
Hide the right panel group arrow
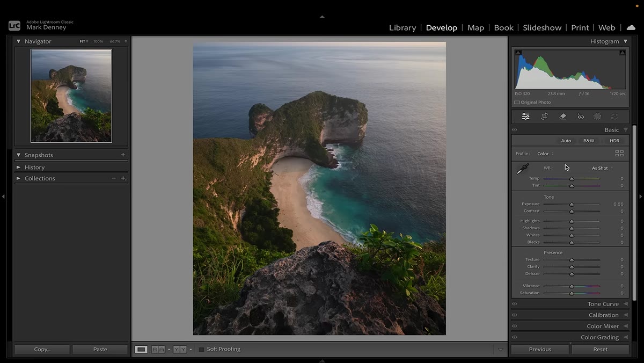[x=640, y=197]
